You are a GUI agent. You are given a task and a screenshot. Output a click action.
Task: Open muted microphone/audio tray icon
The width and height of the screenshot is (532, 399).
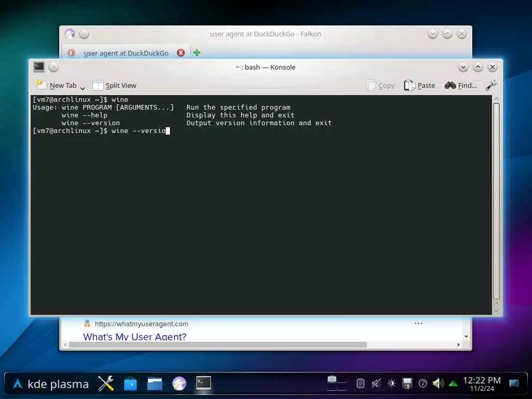click(376, 383)
